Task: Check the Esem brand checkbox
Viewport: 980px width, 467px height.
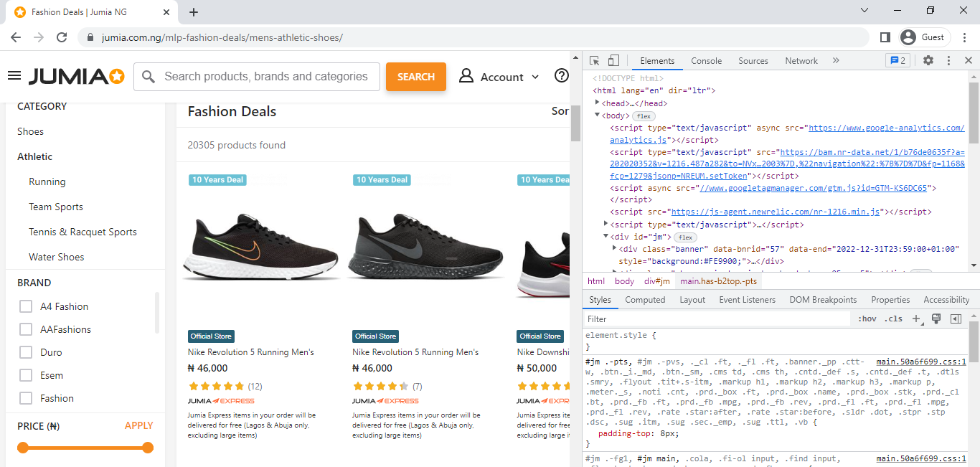Action: [26, 375]
